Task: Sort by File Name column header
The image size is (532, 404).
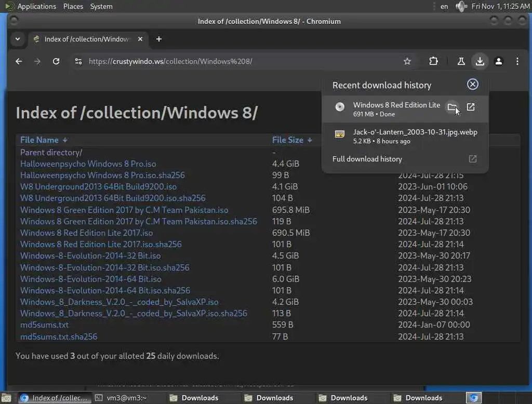Action: [x=39, y=140]
